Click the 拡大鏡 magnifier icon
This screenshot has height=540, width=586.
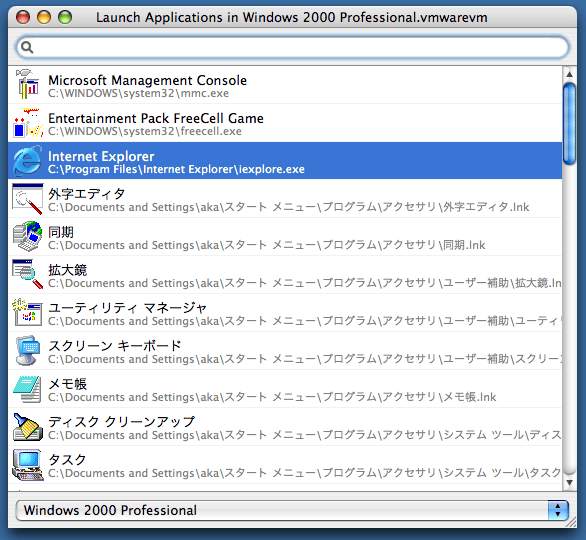pyautogui.click(x=28, y=274)
